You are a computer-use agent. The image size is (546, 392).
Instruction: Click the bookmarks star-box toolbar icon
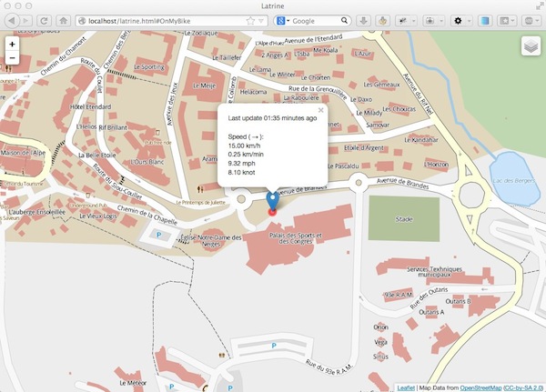(x=506, y=21)
